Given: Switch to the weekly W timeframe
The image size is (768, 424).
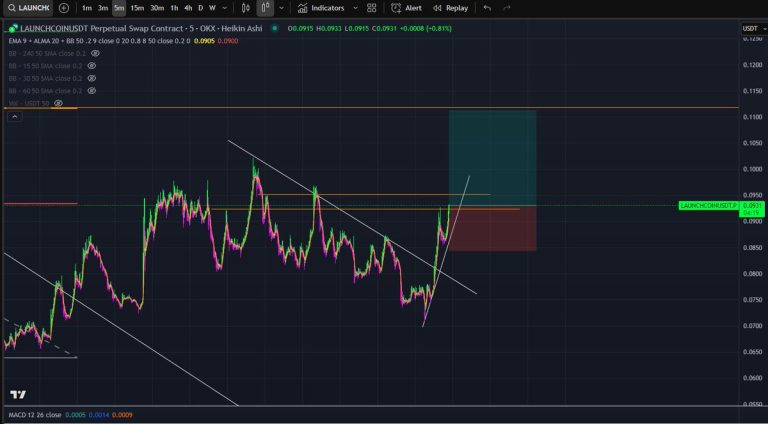Looking at the screenshot, I should (212, 8).
